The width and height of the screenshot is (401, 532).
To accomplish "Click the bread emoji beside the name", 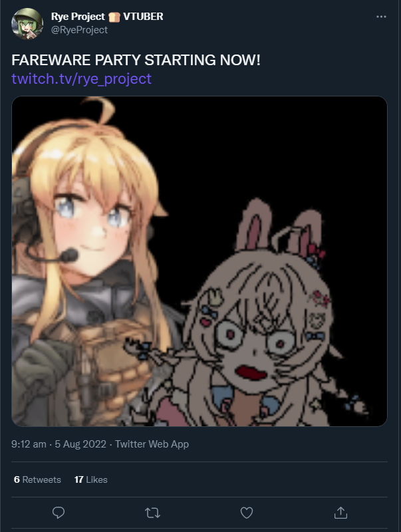I will pos(114,17).
